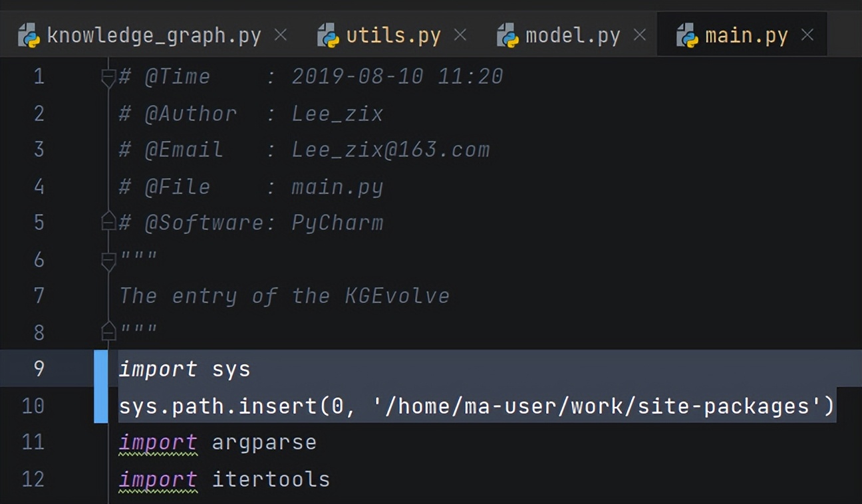The image size is (862, 504).
Task: Click the '@Author' comment tag
Action: click(x=191, y=114)
